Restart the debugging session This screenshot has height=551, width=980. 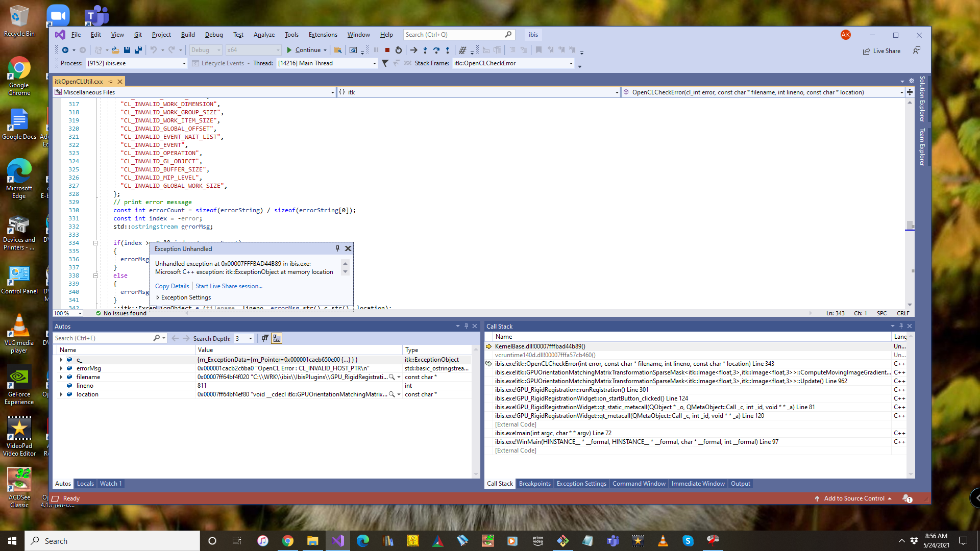click(399, 50)
